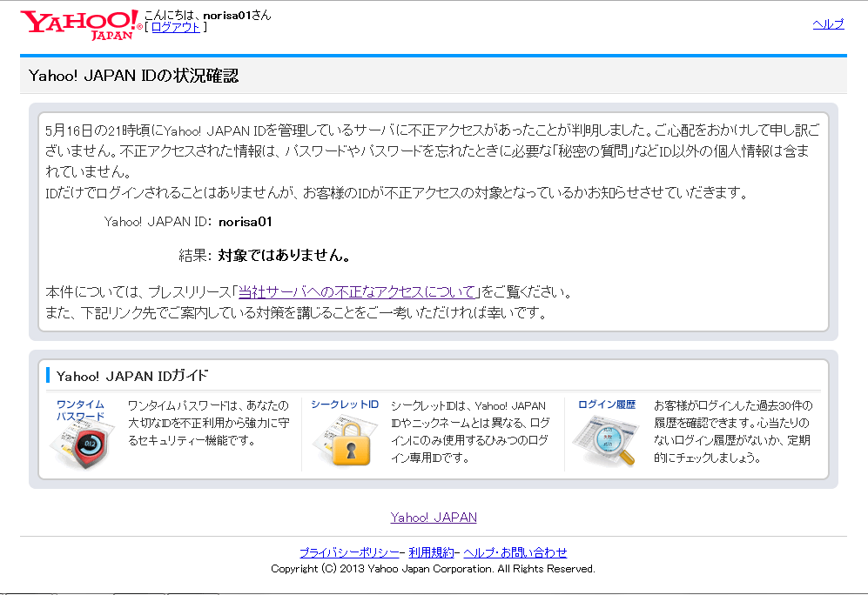Click the ログアウト link

pos(176,27)
